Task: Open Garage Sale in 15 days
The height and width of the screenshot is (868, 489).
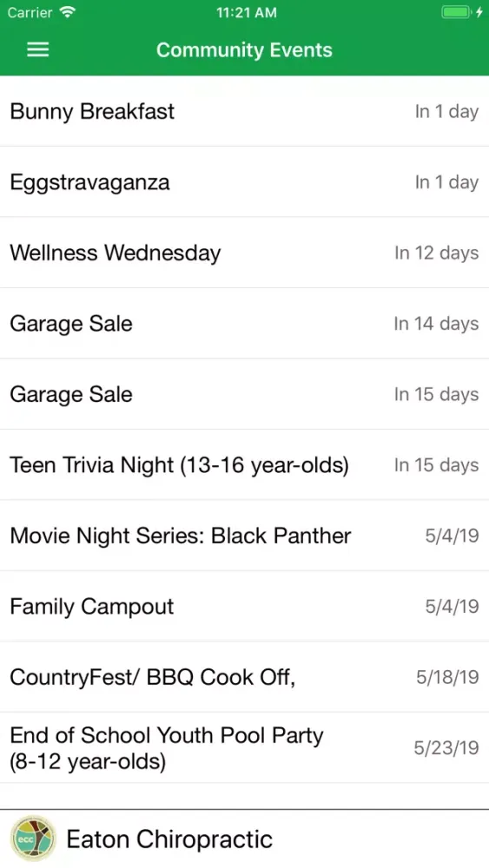Action: 244,395
